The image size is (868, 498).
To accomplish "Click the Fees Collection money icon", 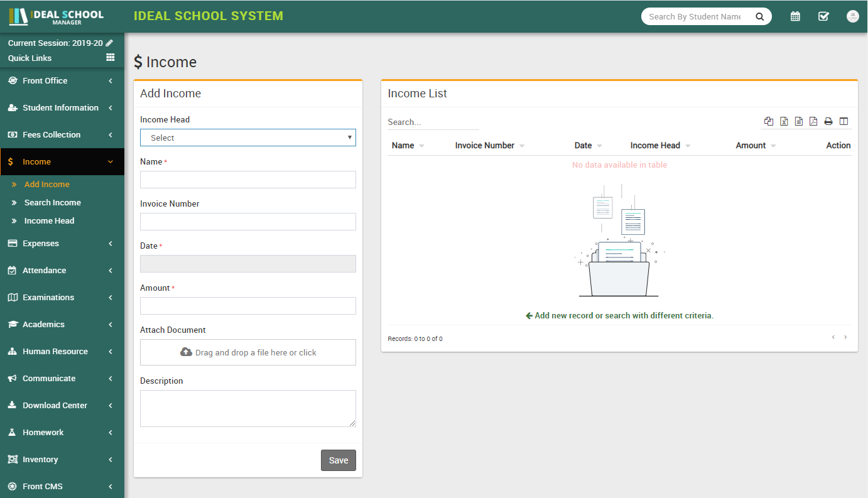I will tap(13, 134).
